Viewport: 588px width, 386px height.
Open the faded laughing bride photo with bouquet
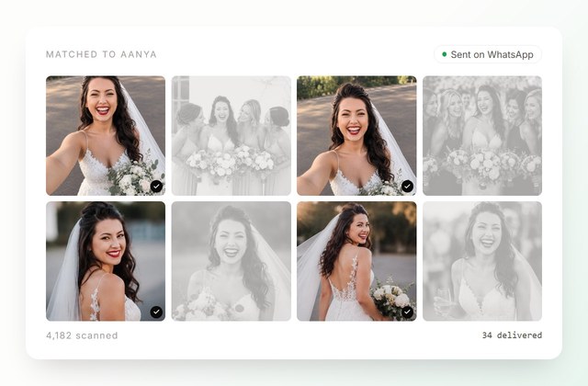[x=231, y=261]
